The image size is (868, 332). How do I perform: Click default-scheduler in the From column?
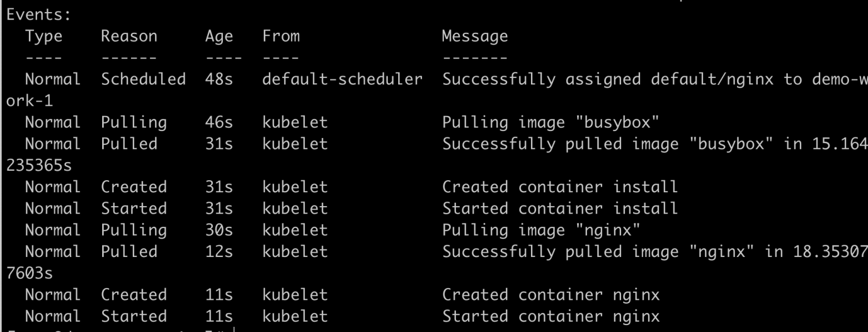coord(343,79)
